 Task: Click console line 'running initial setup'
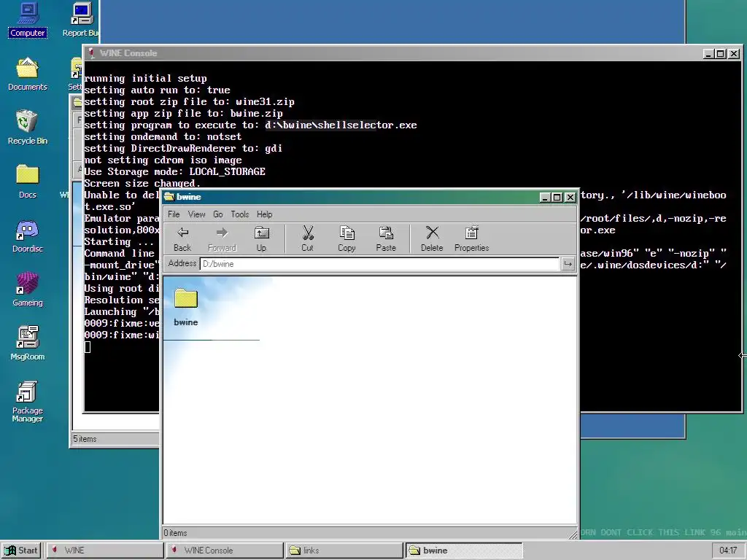pyautogui.click(x=145, y=79)
